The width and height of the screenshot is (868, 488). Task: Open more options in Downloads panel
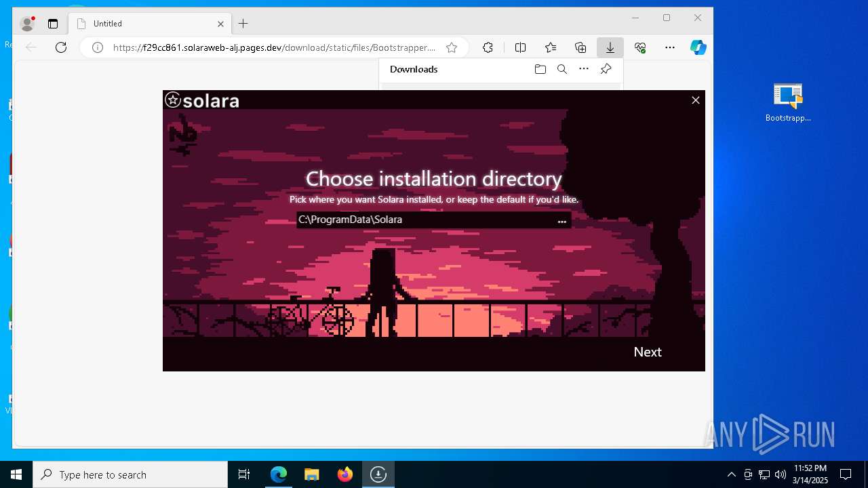pyautogui.click(x=584, y=69)
